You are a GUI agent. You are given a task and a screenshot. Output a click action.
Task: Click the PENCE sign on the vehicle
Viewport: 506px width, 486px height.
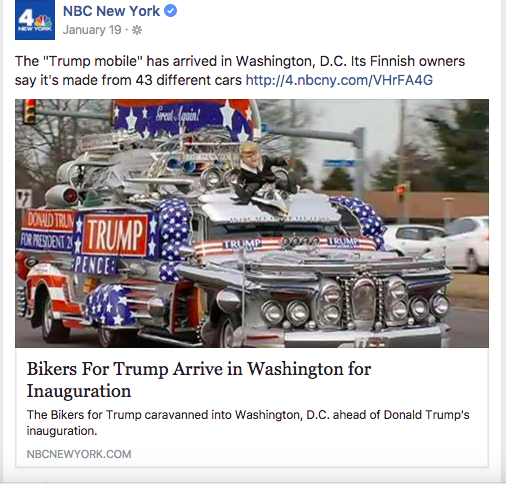(94, 266)
